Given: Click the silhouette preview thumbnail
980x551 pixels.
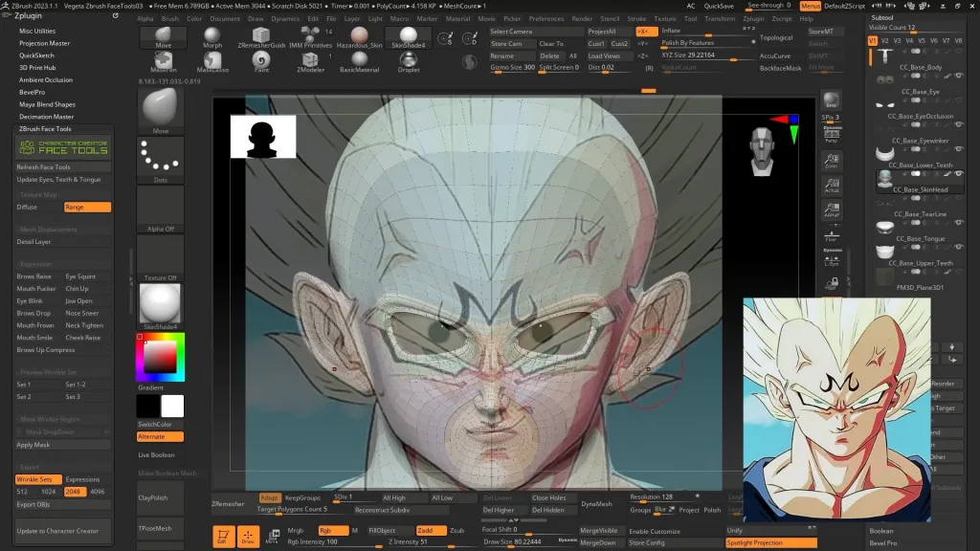Looking at the screenshot, I should [263, 137].
